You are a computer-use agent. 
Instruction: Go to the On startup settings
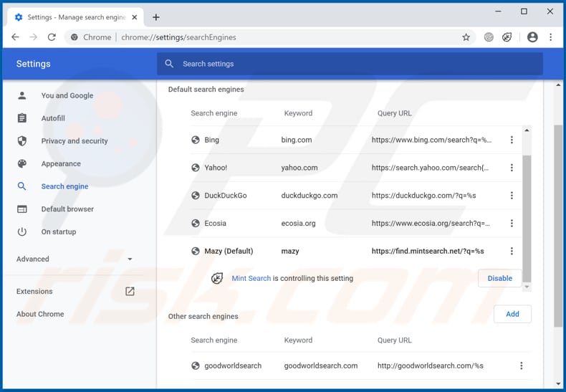point(58,232)
